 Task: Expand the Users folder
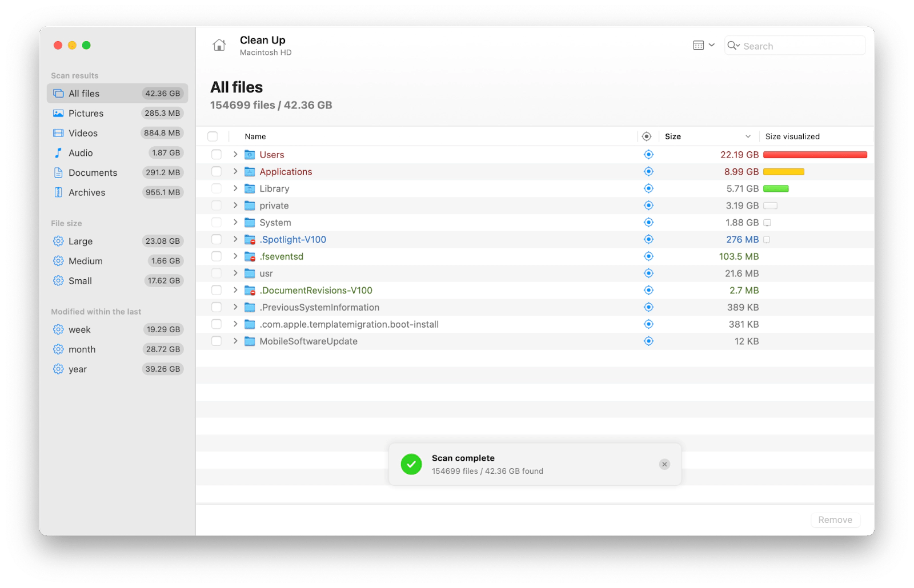coord(235,154)
